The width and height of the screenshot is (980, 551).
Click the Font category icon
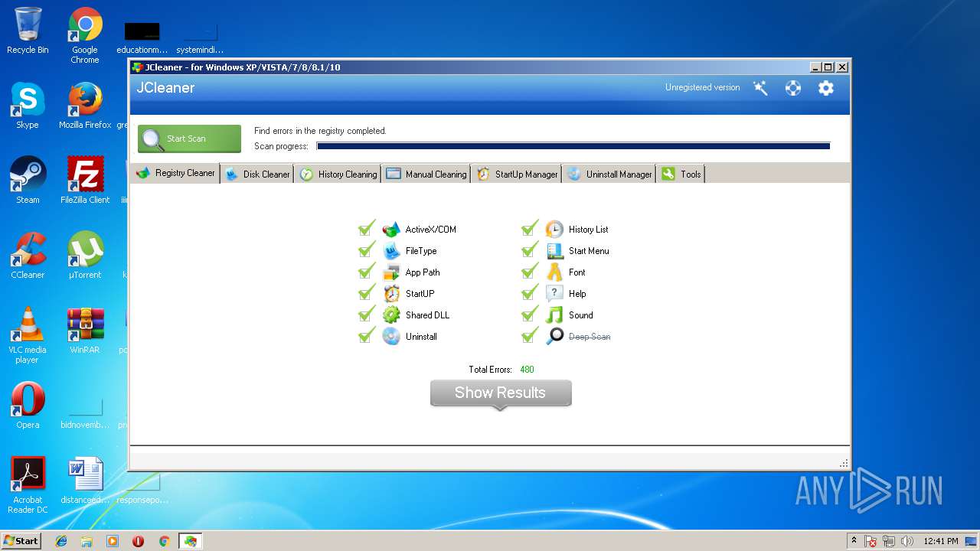(x=554, y=272)
